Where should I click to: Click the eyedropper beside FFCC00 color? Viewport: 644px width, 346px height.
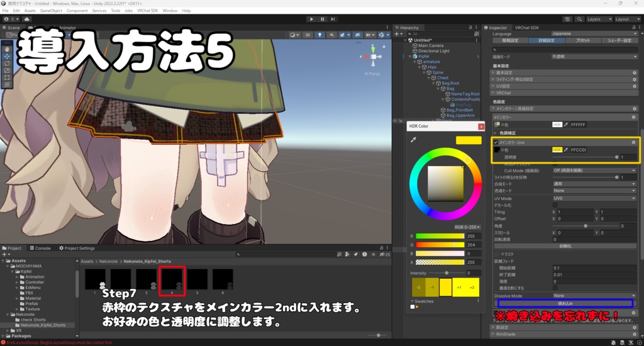coord(566,150)
